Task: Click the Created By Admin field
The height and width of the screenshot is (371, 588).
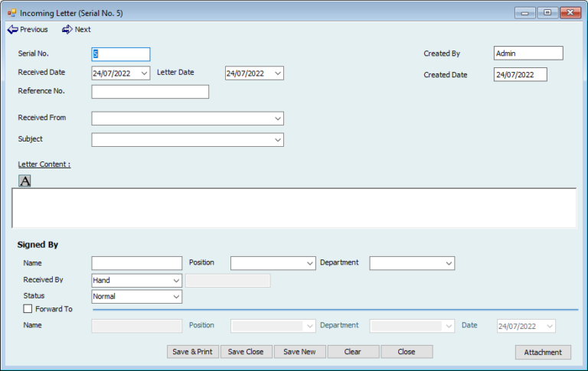Action: click(x=528, y=54)
